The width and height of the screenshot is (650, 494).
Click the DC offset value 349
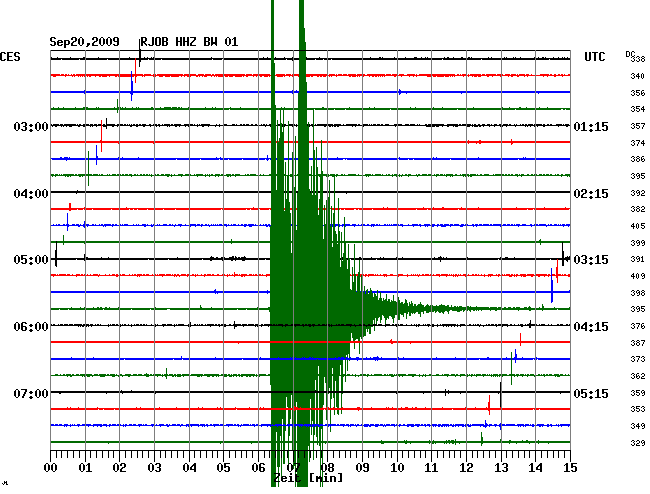638,426
